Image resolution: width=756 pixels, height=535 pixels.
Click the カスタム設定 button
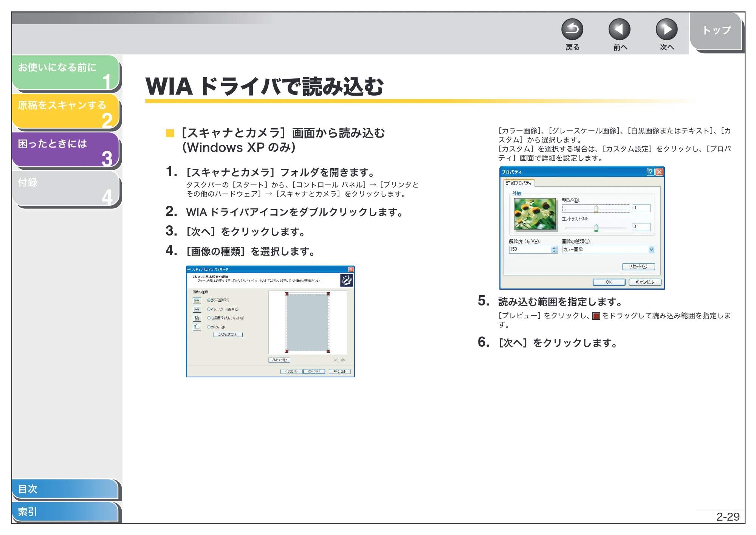tap(228, 335)
